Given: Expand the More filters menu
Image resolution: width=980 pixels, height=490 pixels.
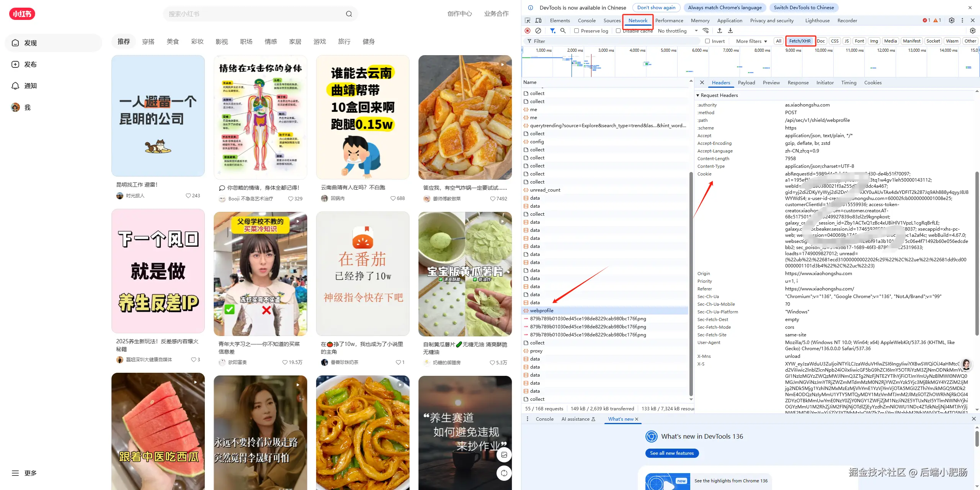Looking at the screenshot, I should (x=751, y=41).
